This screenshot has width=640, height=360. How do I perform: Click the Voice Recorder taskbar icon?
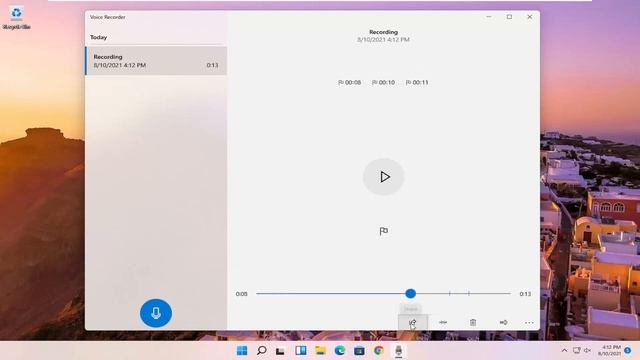(x=399, y=351)
